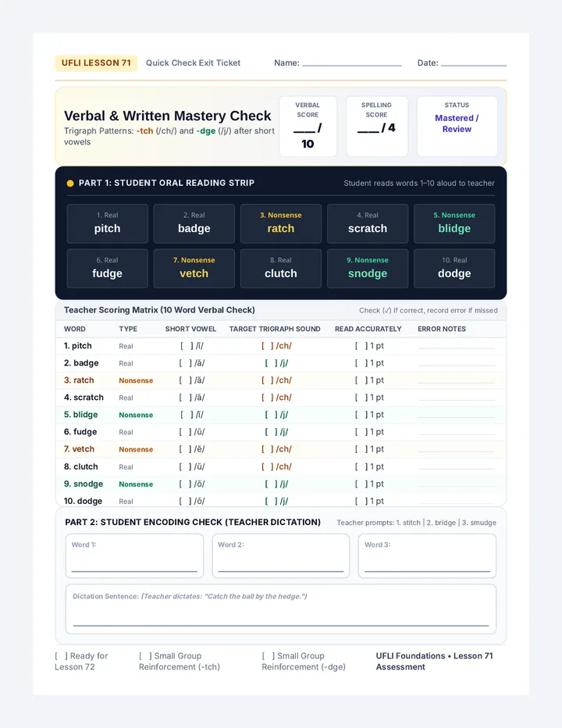
Task: Select the 'badge' word card
Action: point(194,223)
